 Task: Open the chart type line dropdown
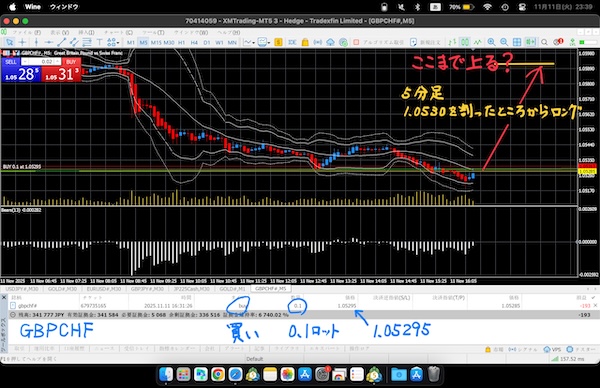point(249,42)
